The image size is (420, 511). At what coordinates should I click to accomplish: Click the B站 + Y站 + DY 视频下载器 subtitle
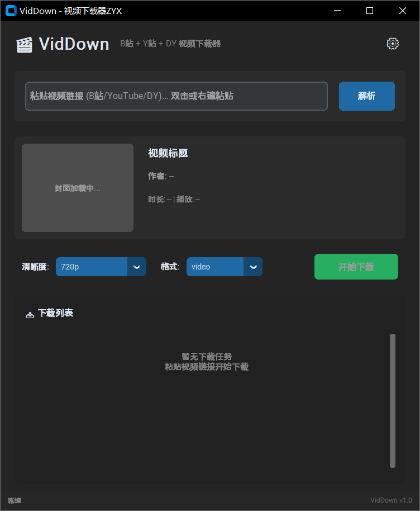(170, 44)
